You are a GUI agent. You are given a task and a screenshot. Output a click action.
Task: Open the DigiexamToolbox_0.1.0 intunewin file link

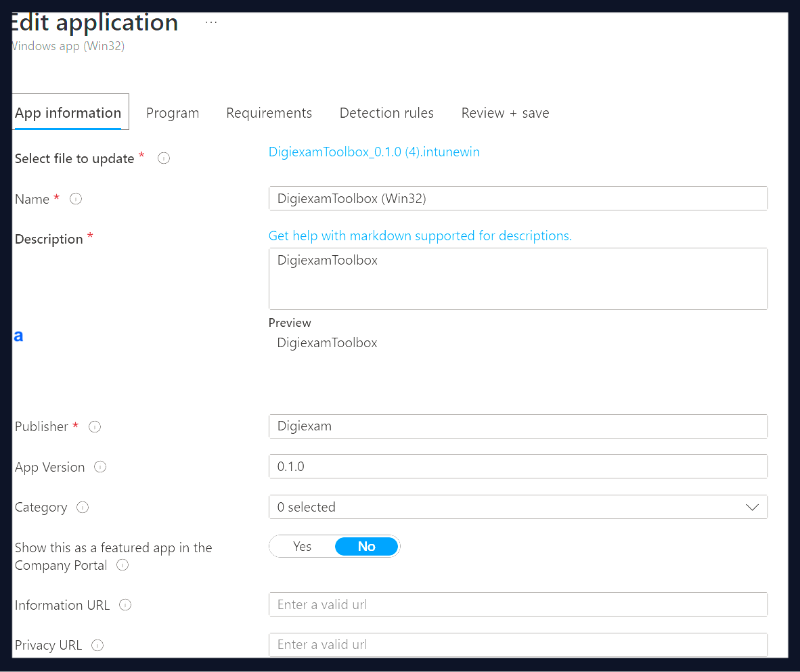point(374,152)
